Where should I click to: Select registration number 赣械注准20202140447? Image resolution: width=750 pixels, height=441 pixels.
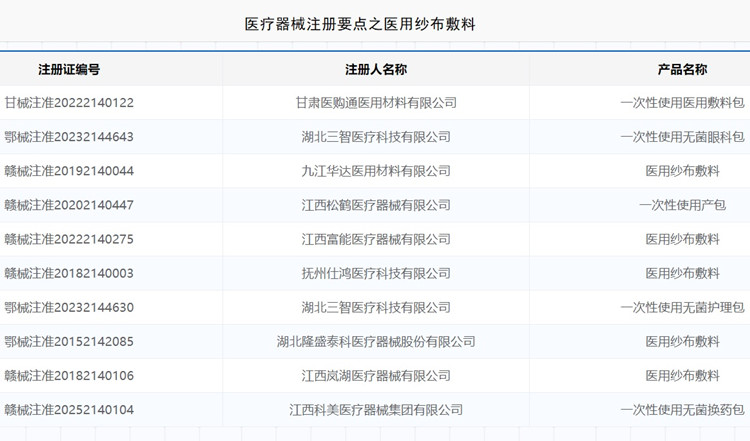tap(69, 205)
